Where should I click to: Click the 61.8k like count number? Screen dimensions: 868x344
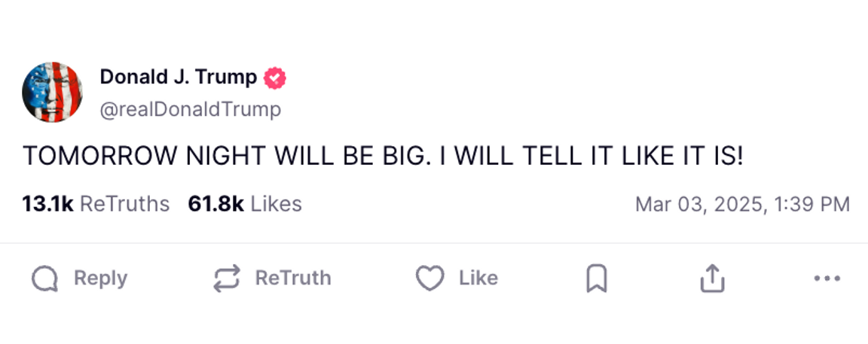[215, 204]
